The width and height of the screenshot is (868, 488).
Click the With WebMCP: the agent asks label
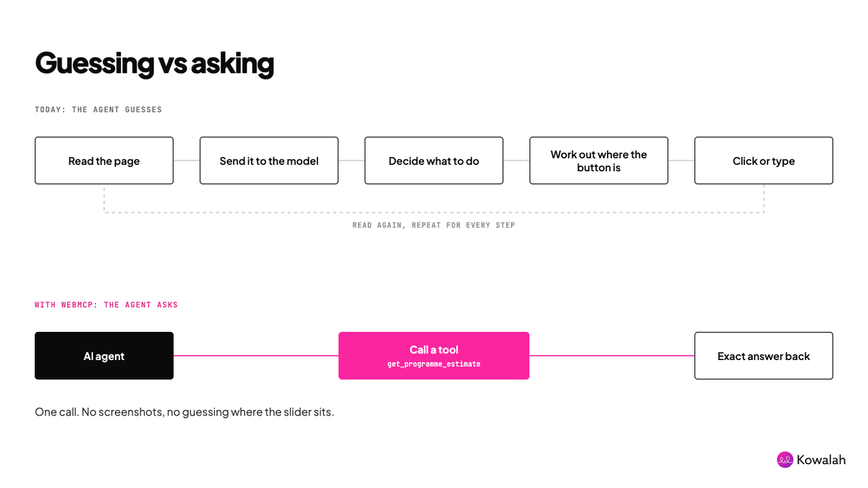pos(106,305)
